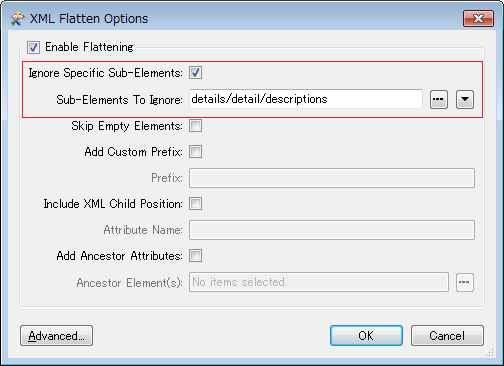Image resolution: width=504 pixels, height=366 pixels.
Task: Click the Advanced... button
Action: (56, 336)
